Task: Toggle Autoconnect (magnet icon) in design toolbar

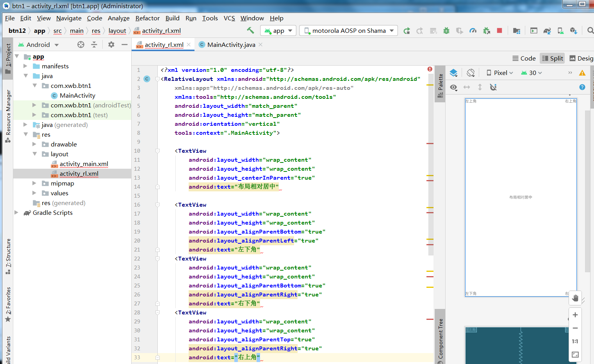Action: coord(493,87)
